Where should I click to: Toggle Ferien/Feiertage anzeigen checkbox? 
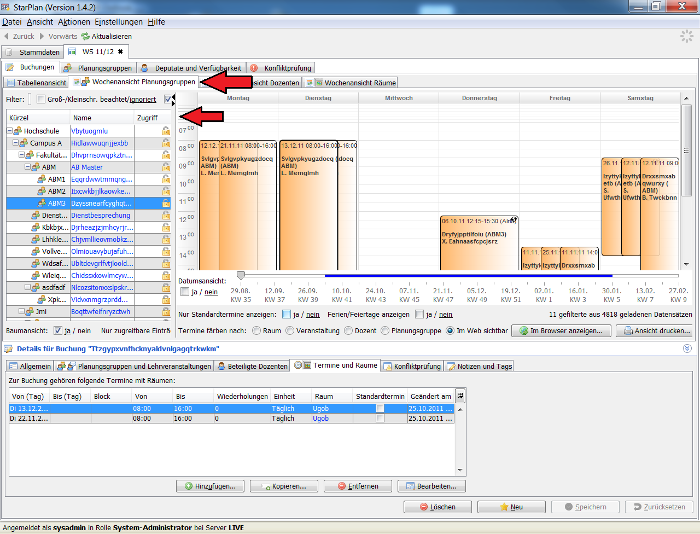click(x=419, y=314)
